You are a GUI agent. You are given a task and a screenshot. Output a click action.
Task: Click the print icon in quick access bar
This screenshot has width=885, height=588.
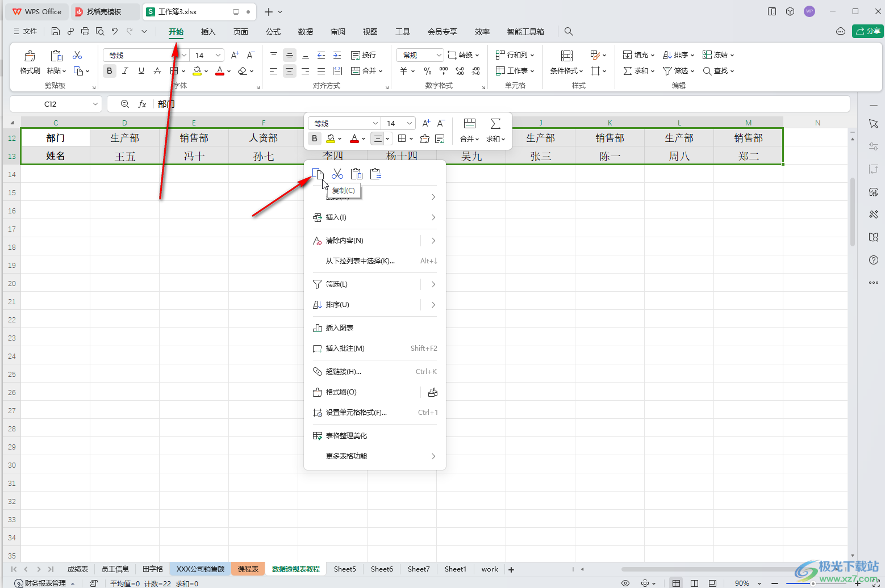(x=85, y=31)
